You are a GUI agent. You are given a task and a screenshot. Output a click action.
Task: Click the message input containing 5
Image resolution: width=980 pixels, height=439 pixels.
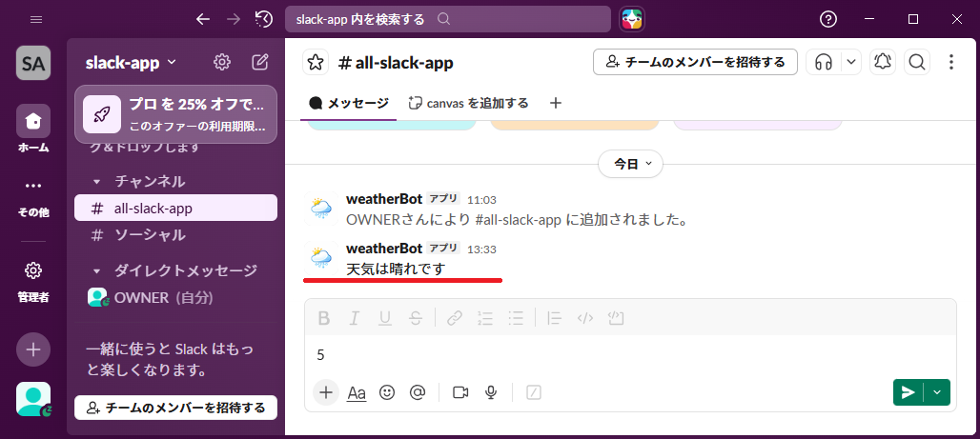630,355
